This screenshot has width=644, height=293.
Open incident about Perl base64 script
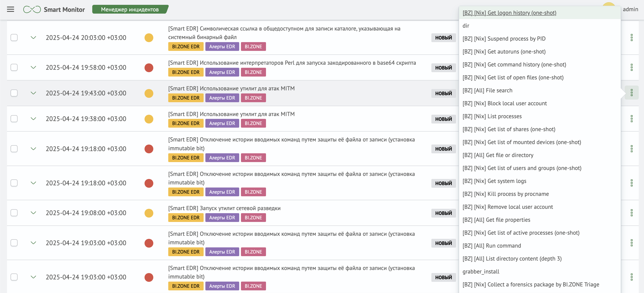[x=292, y=63]
